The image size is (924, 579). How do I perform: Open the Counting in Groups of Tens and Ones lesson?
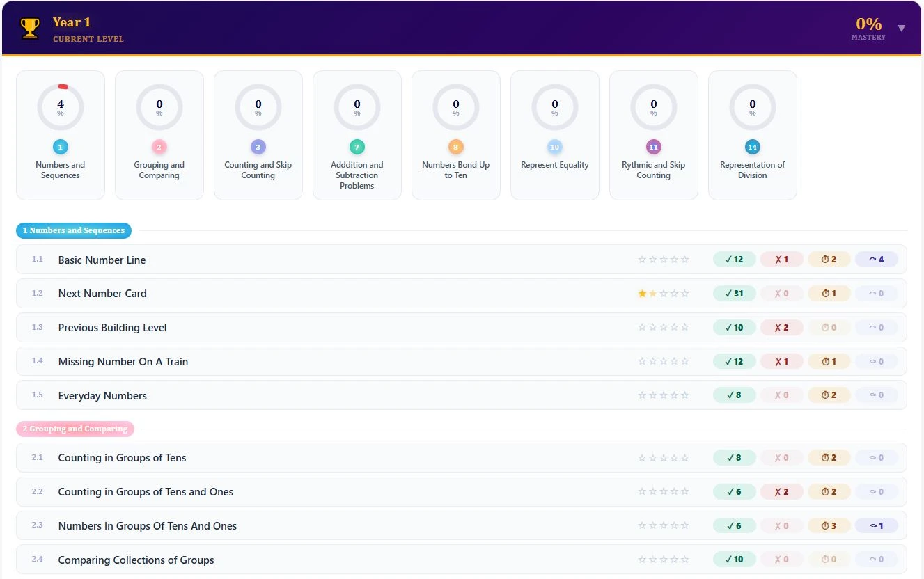coord(146,491)
